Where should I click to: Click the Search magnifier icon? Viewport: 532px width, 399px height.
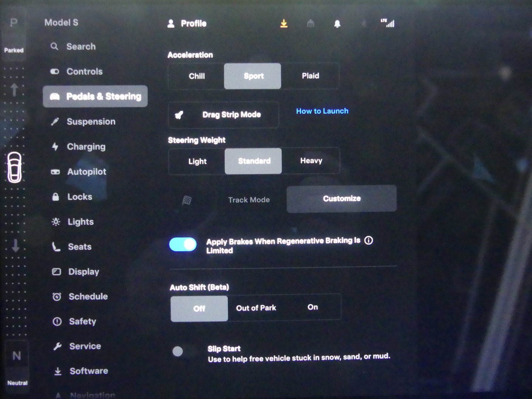(54, 46)
